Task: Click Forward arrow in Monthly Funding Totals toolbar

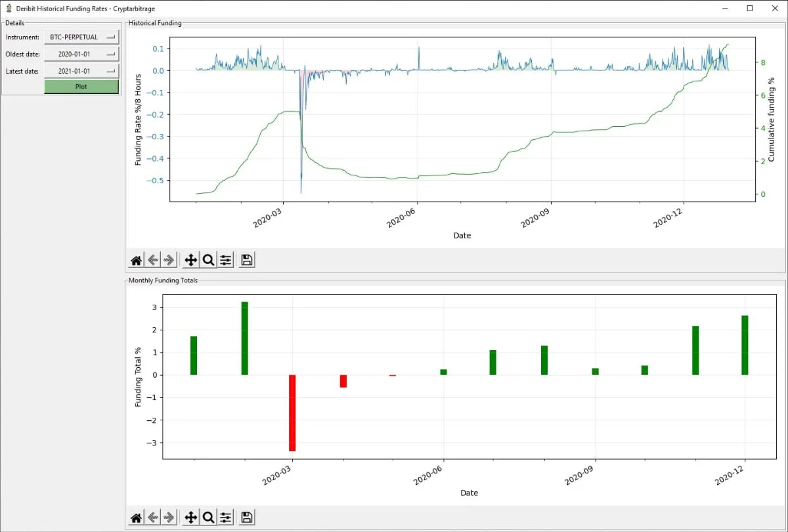Action: point(169,518)
